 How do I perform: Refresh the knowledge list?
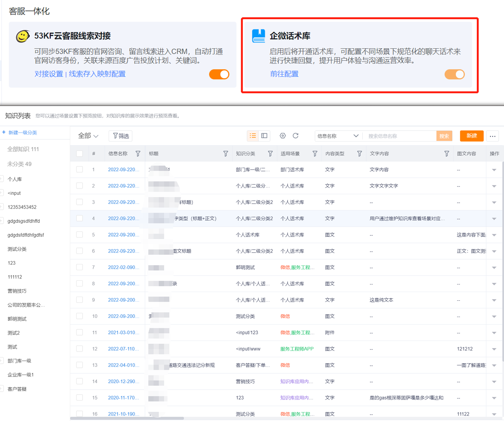click(x=296, y=136)
